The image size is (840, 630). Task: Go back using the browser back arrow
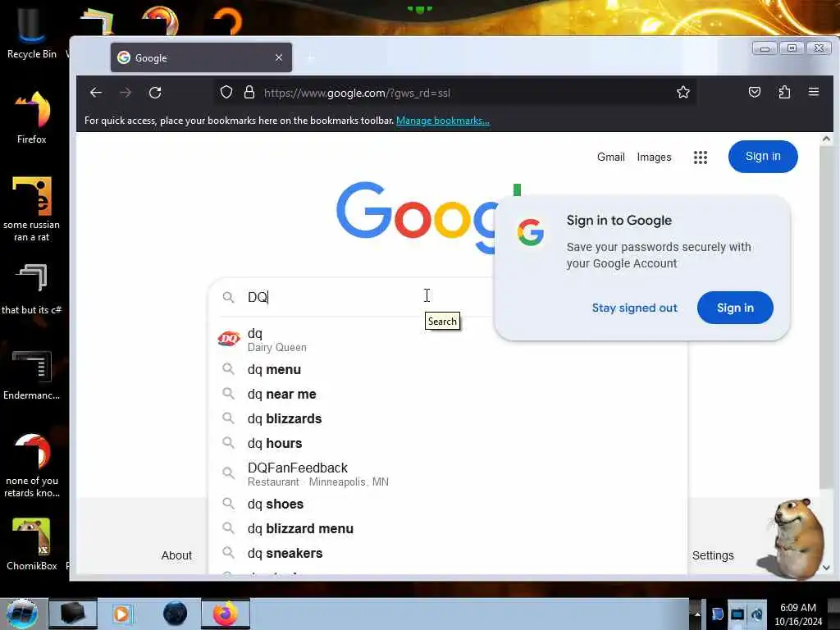click(96, 93)
